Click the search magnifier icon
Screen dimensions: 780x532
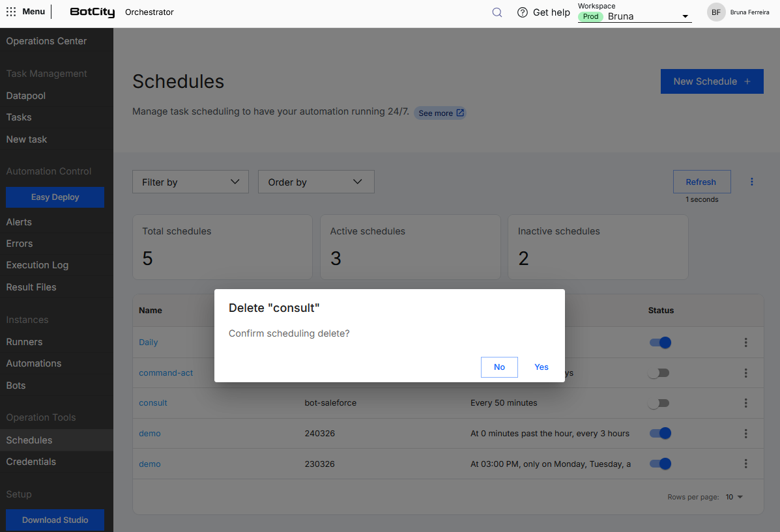[x=497, y=12]
